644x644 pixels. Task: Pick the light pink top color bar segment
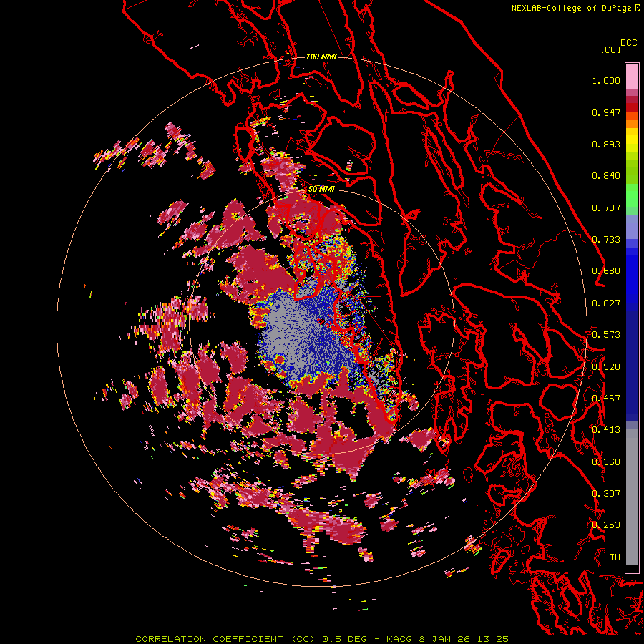coord(632,77)
